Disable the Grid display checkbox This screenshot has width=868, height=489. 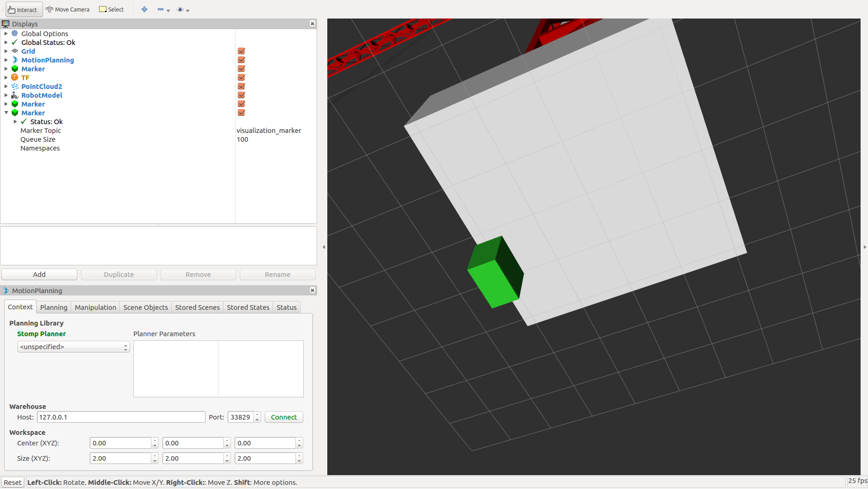pos(241,51)
